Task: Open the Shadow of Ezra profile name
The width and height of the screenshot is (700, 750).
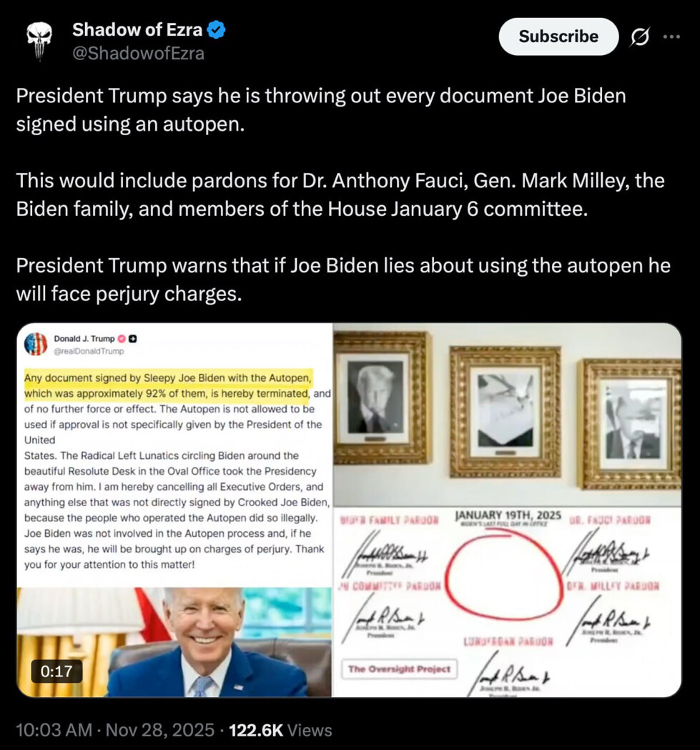Action: coord(137,29)
